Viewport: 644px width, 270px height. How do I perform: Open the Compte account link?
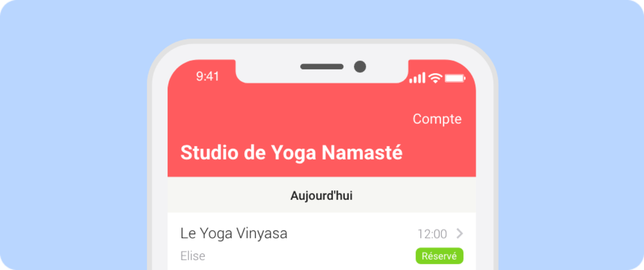pos(437,119)
